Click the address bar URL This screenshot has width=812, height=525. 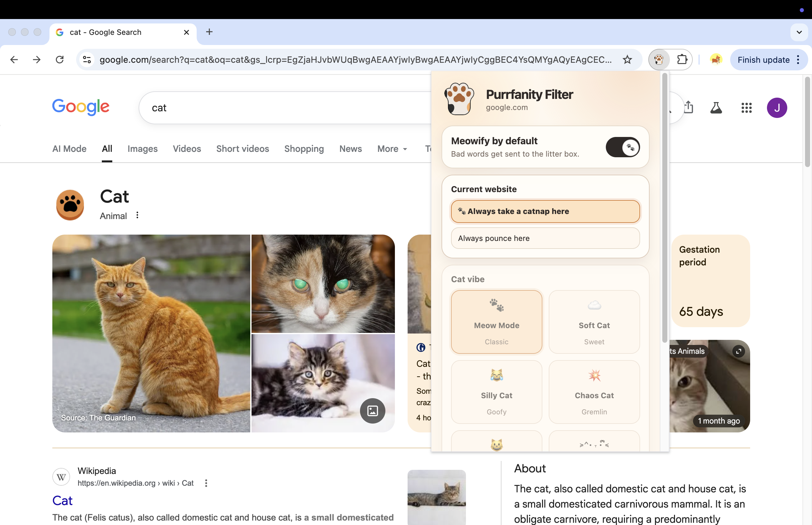(x=355, y=60)
